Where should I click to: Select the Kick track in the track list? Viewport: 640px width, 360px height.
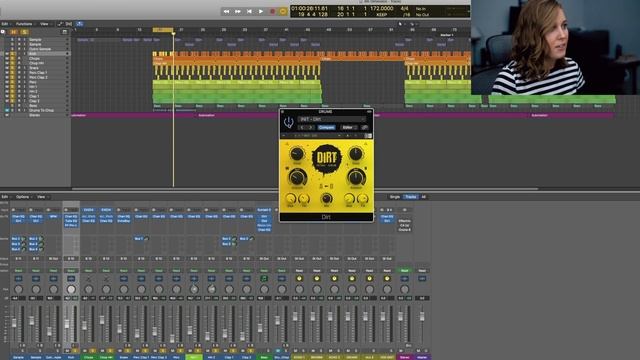click(33, 53)
